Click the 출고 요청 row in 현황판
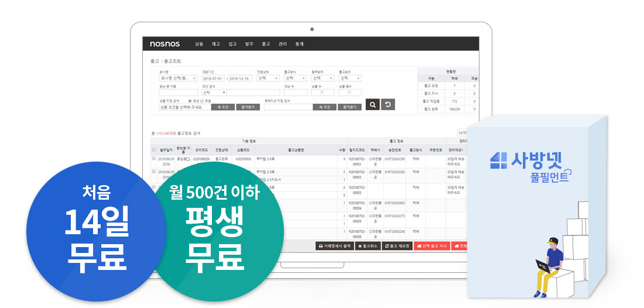The height and width of the screenshot is (308, 644). click(x=448, y=86)
